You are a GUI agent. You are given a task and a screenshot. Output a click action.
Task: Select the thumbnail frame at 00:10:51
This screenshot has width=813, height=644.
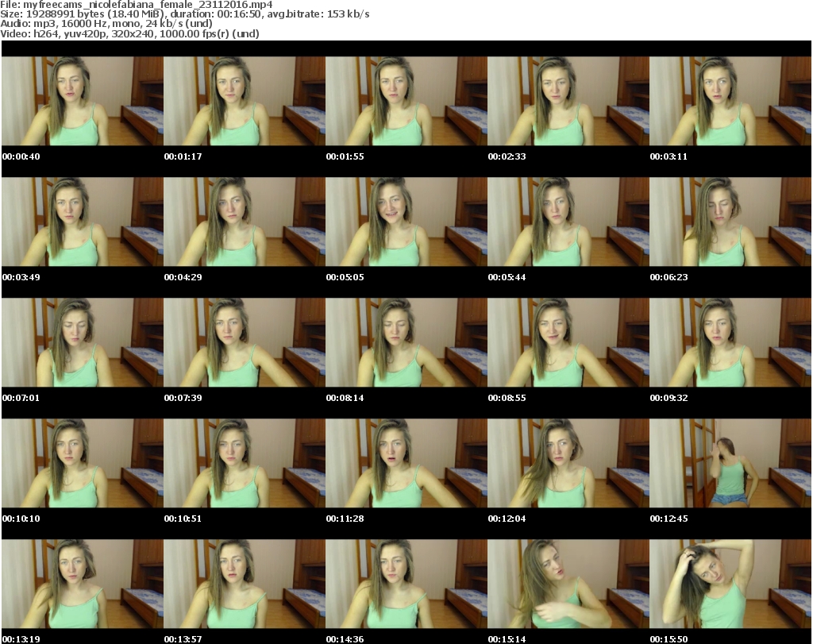[x=245, y=463]
